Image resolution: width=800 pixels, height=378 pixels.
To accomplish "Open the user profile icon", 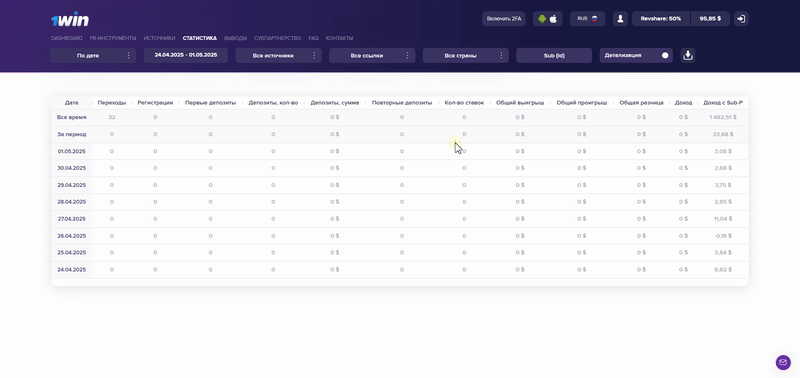I will point(620,19).
